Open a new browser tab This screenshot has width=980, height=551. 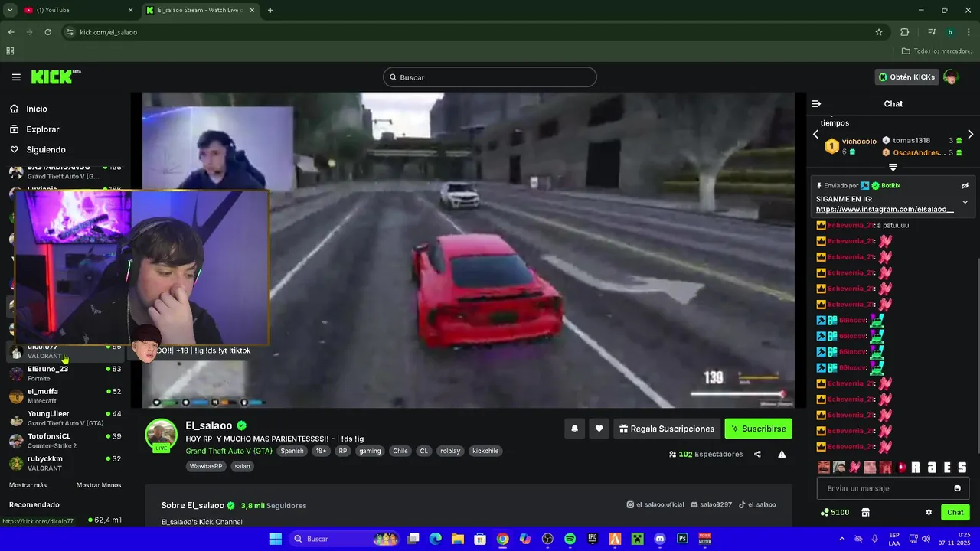(270, 10)
